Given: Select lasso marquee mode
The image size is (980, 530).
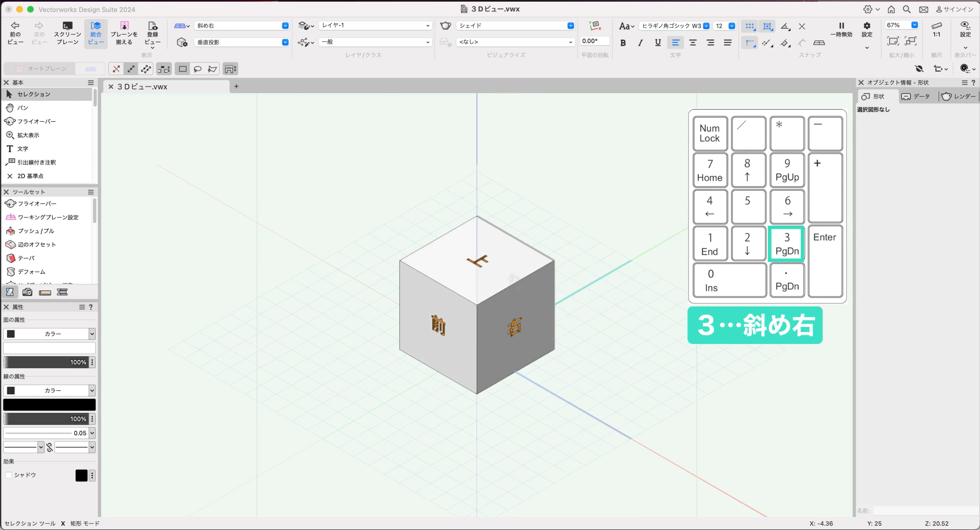Looking at the screenshot, I should coord(197,69).
